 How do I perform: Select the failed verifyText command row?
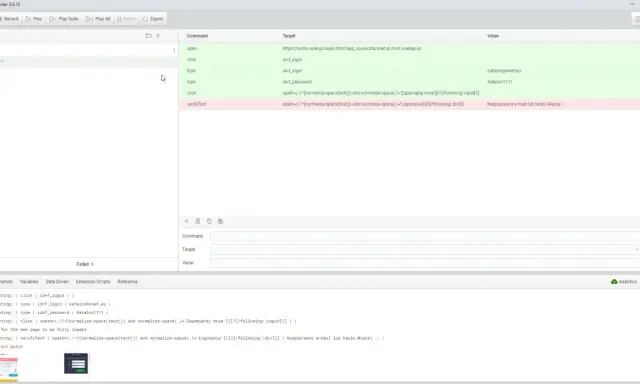409,104
